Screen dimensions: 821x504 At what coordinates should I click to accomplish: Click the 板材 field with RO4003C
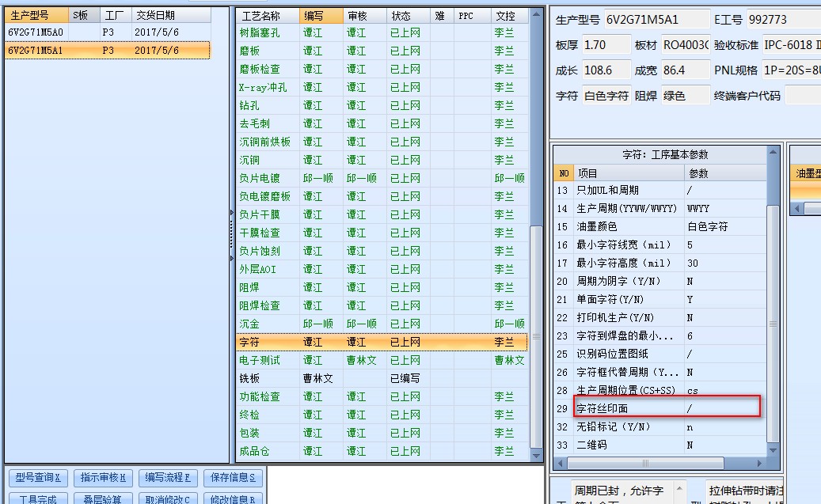[686, 45]
